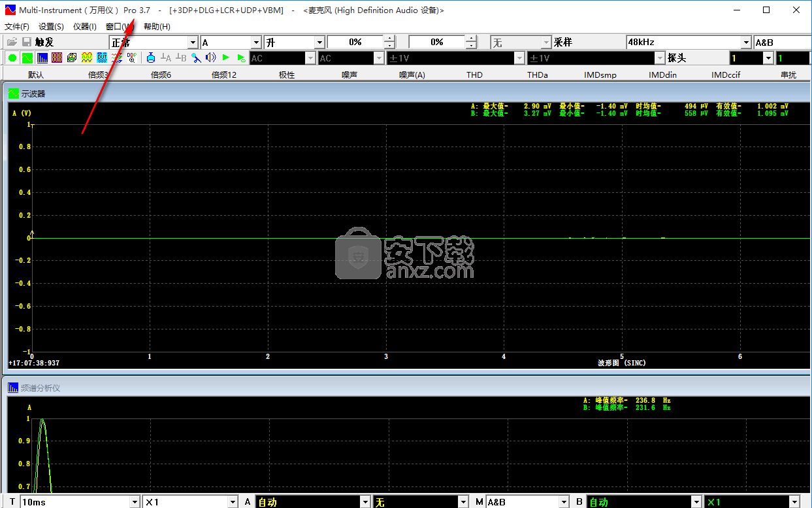
Task: Open the Data Logger stacked-waves icon
Action: pyautogui.click(x=117, y=58)
